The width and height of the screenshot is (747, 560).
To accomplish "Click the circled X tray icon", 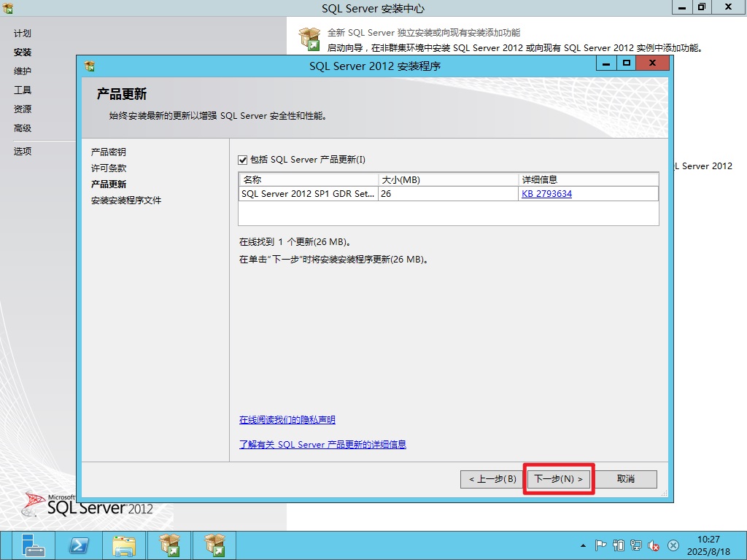I will tap(673, 545).
